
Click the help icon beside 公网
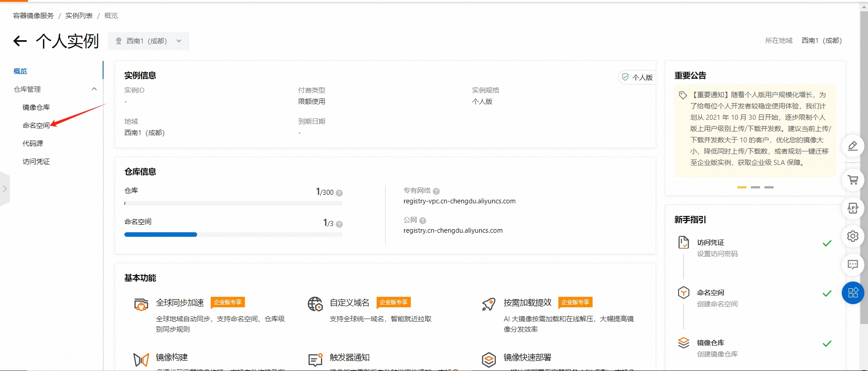[423, 221]
